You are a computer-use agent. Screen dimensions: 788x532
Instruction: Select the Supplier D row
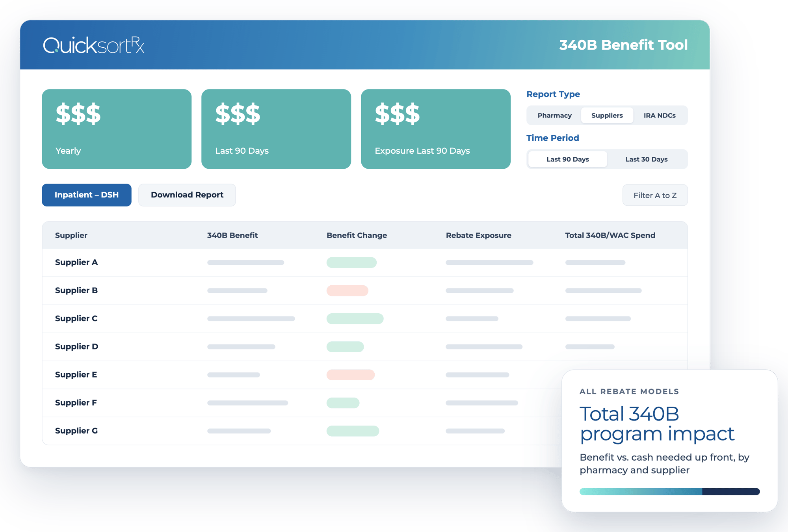[x=365, y=346]
